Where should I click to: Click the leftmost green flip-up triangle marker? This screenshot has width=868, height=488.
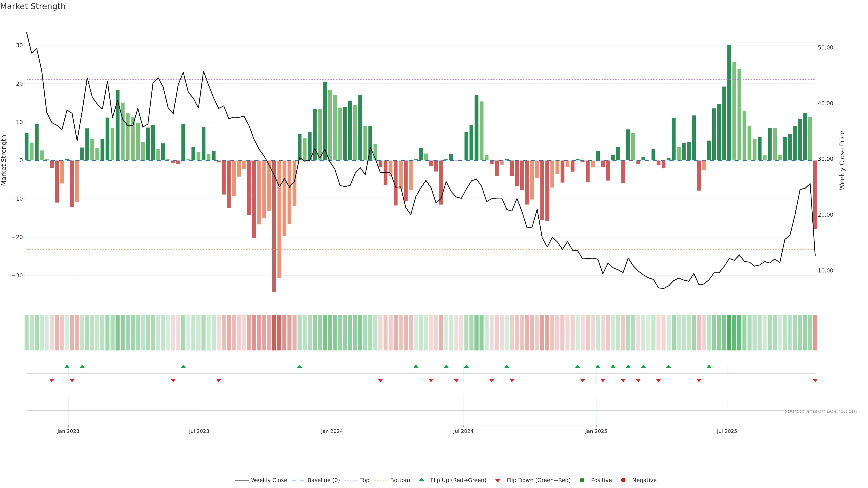(67, 366)
